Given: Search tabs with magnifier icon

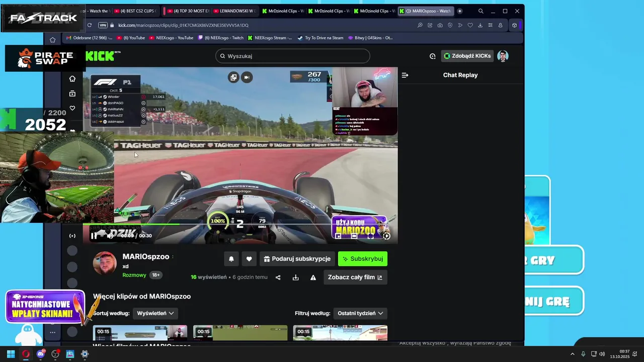Looking at the screenshot, I should 481,11.
